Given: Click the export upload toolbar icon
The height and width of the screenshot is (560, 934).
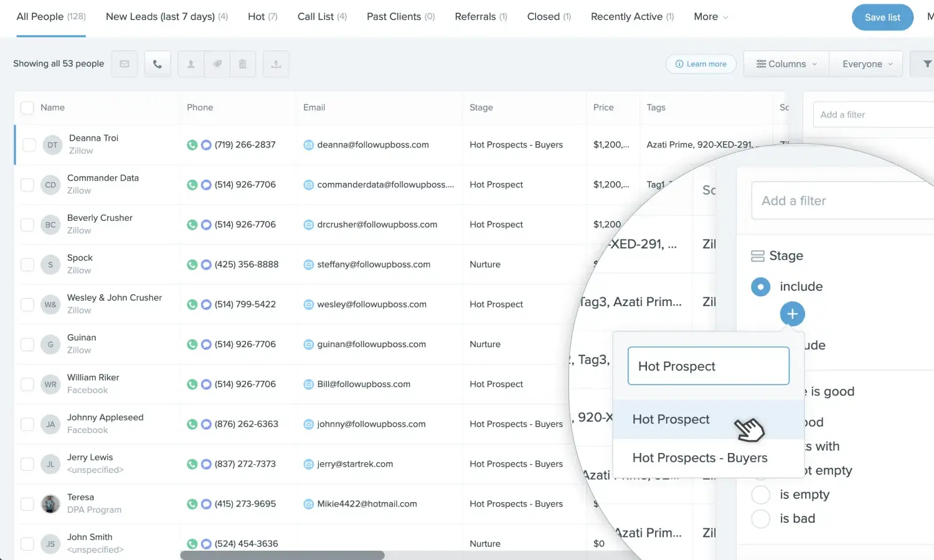Looking at the screenshot, I should pos(276,64).
